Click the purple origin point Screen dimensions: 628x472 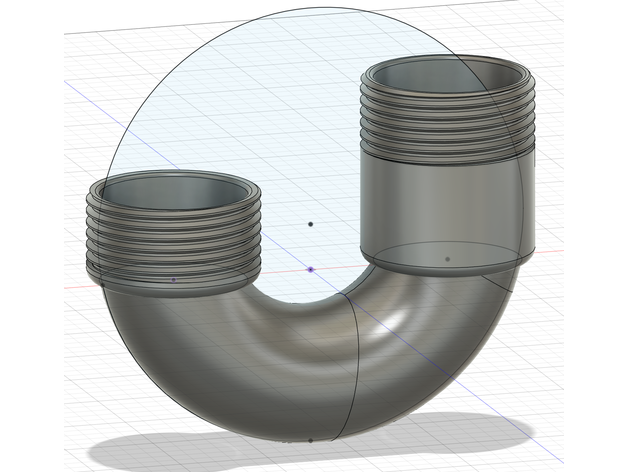pyautogui.click(x=312, y=269)
